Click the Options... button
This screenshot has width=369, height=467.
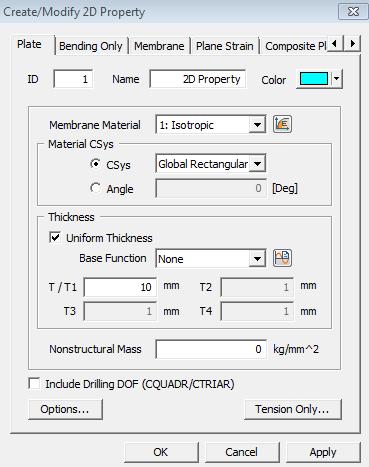[x=65, y=409]
